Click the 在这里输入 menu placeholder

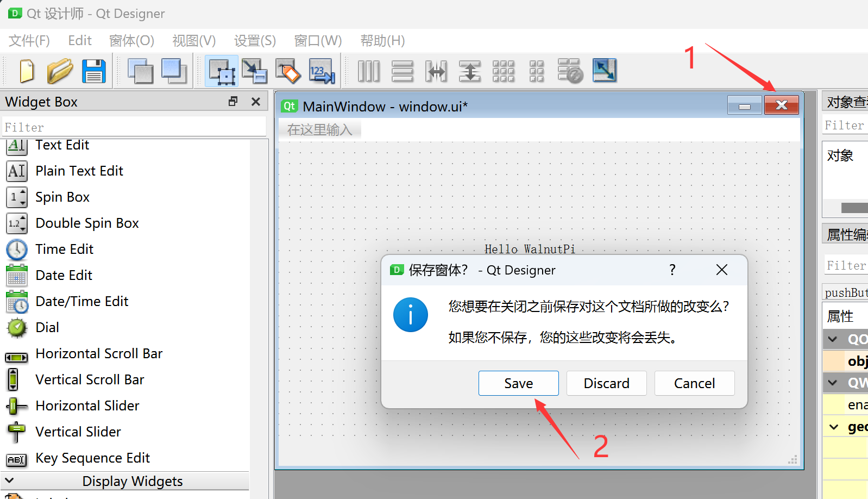320,130
